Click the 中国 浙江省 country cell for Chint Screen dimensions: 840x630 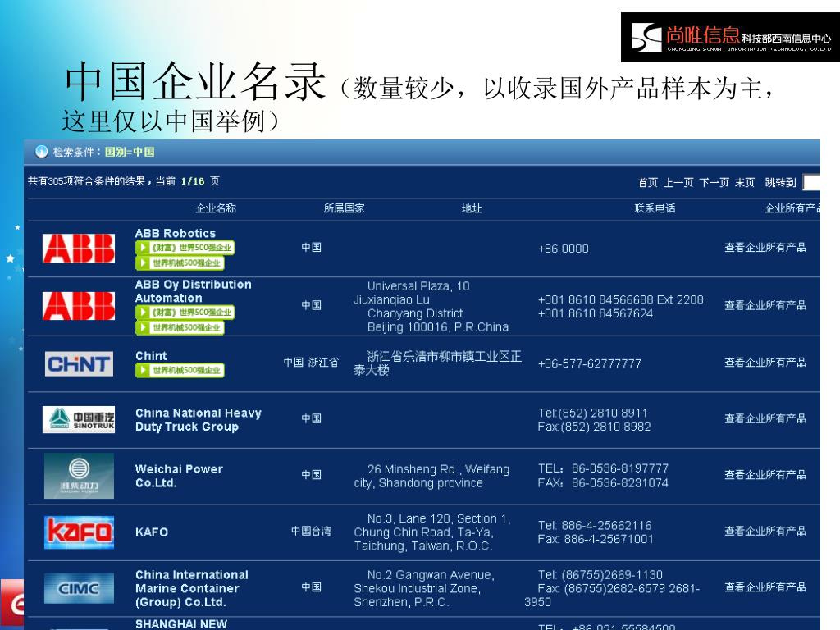point(311,362)
